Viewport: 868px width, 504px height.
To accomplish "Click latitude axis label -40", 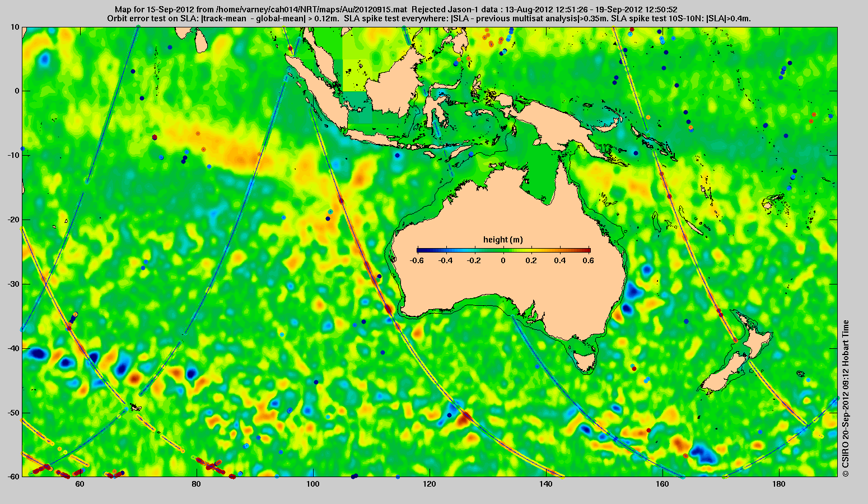I will pos(13,348).
